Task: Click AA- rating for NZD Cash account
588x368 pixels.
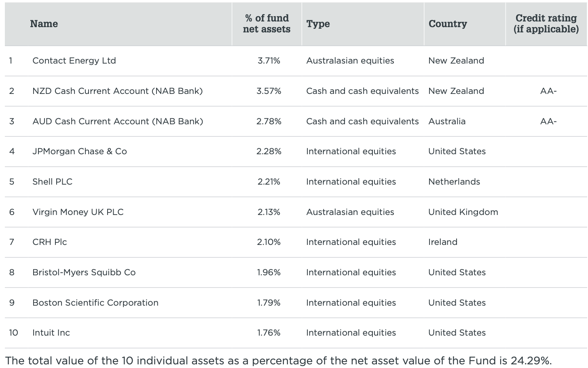Action: pyautogui.click(x=548, y=91)
